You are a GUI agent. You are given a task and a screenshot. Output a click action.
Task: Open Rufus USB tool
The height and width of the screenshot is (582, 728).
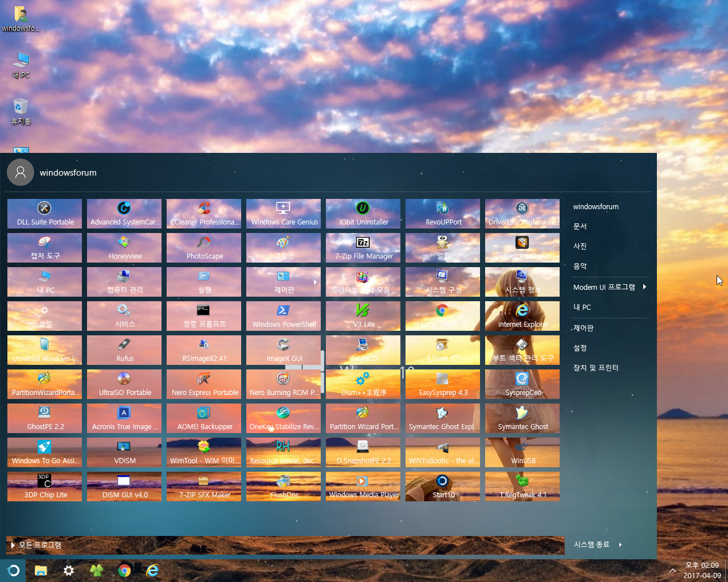(124, 350)
